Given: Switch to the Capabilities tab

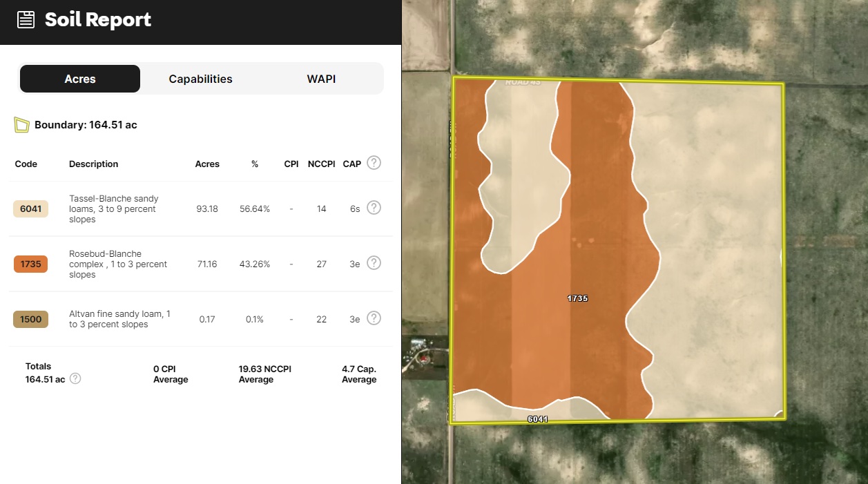Looking at the screenshot, I should pos(200,79).
